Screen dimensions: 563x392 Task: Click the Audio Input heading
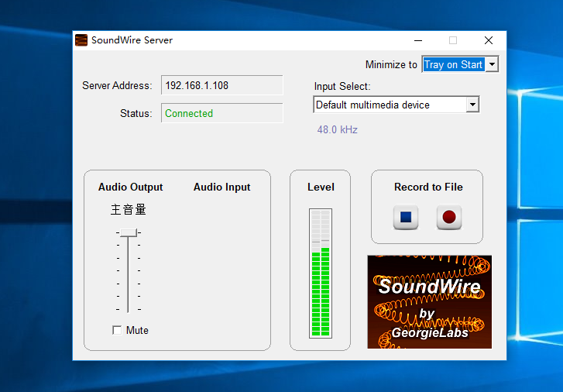(x=222, y=187)
